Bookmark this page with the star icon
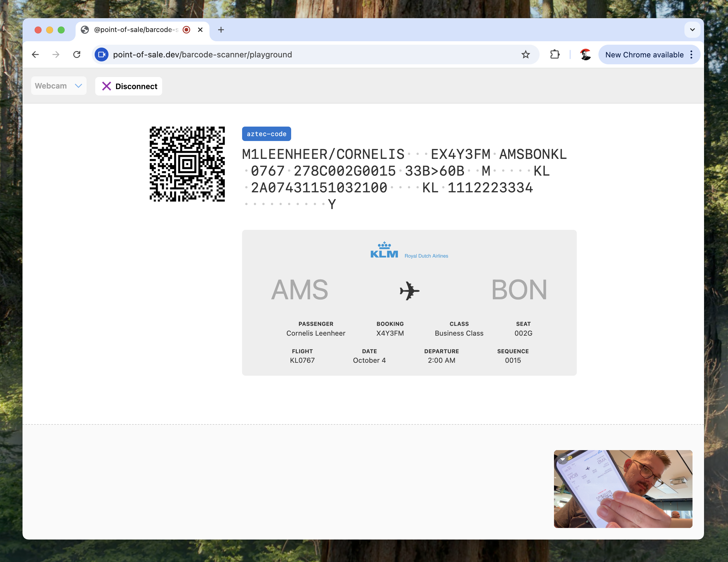728x562 pixels. (x=526, y=54)
